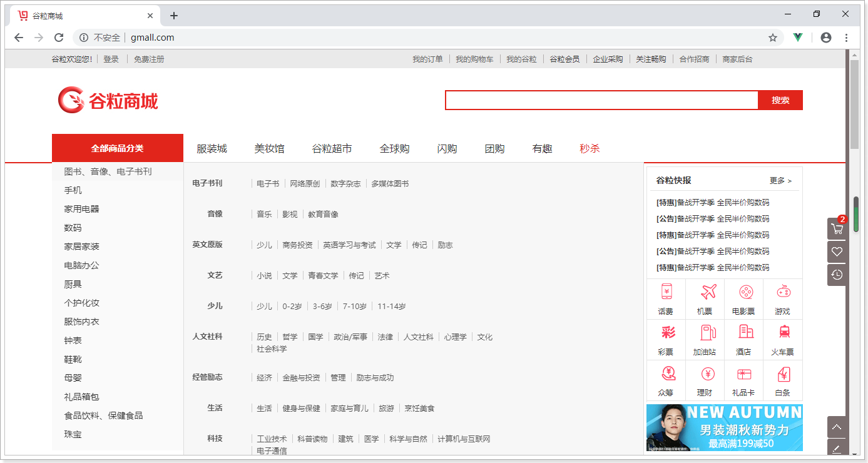Click the 免费注册 link

(x=149, y=59)
